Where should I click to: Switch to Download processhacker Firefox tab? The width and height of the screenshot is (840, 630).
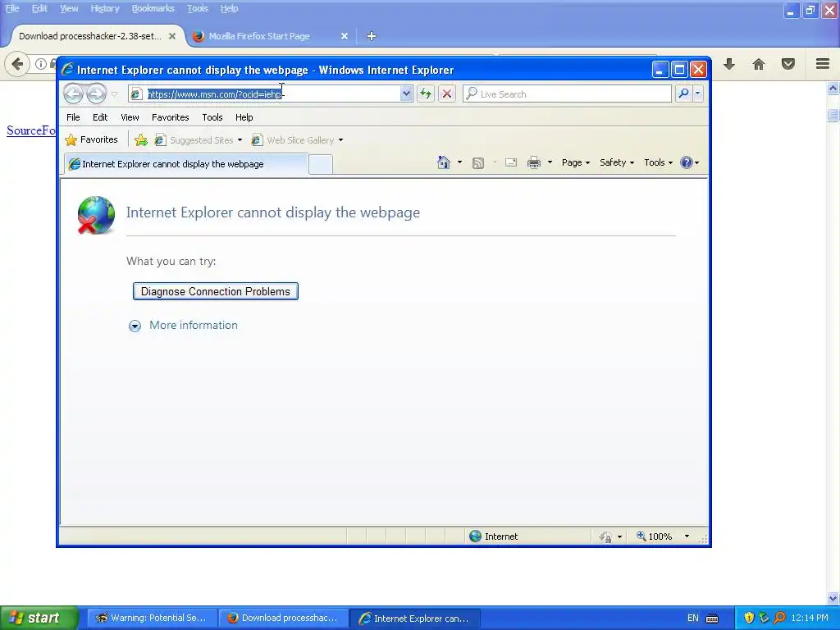90,36
